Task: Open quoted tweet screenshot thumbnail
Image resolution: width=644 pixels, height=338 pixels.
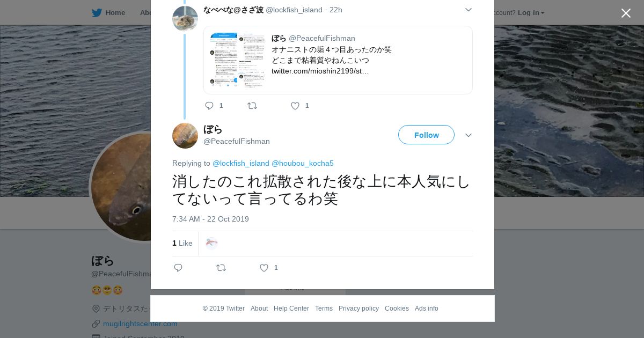Action: click(237, 60)
